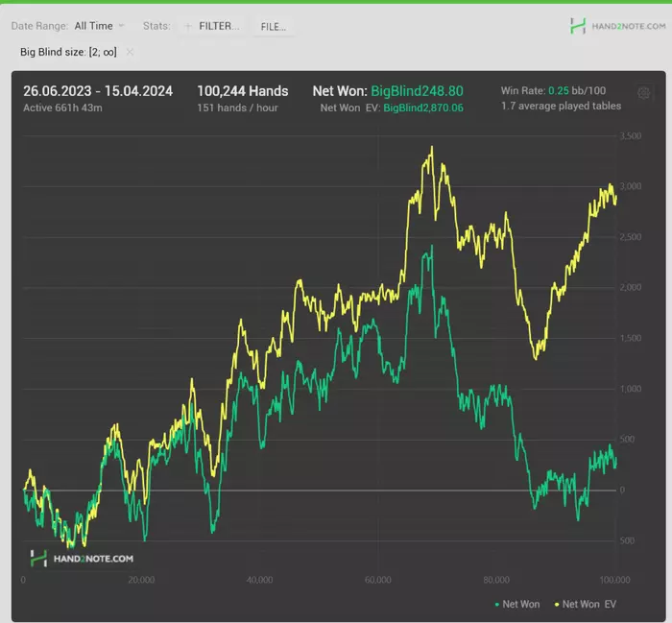Click the Net Won EV BigBlind2,870.06 value
This screenshot has height=623, width=672.
point(423,108)
